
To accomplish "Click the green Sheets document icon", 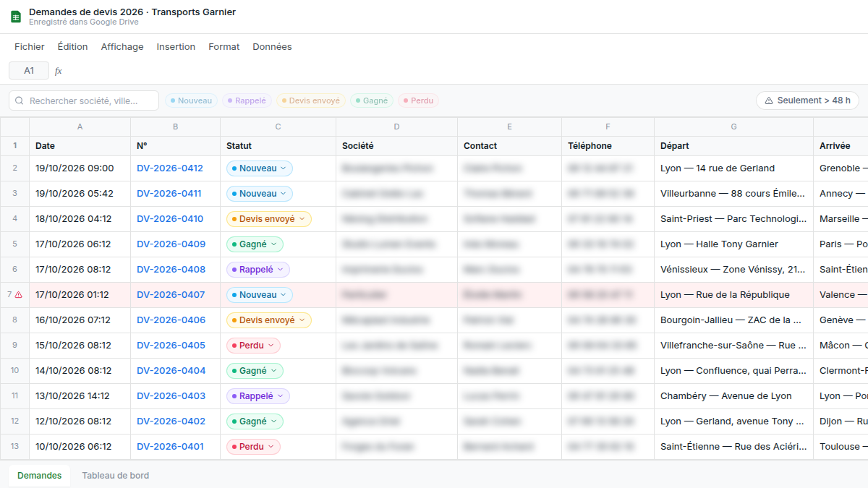I will pos(16,17).
